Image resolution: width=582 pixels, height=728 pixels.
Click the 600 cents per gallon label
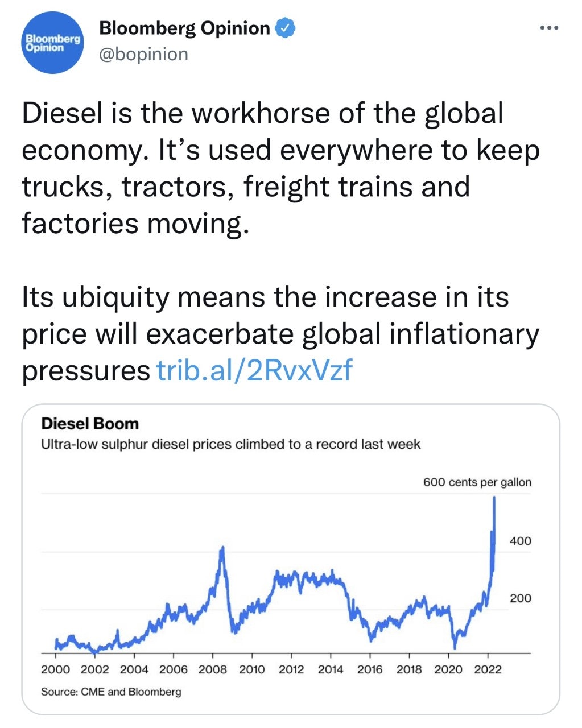click(x=477, y=482)
